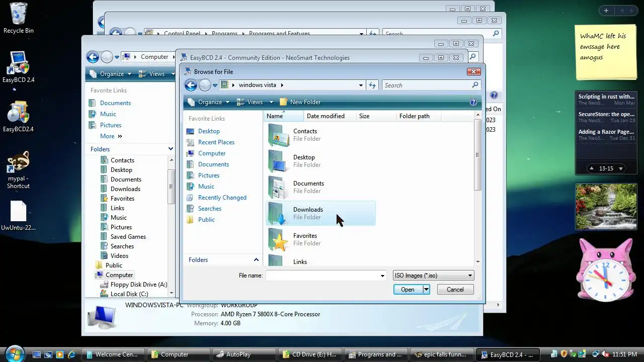Select Contacts folder in Browse dialog
Image resolution: width=644 pixels, height=362 pixels.
click(x=320, y=135)
